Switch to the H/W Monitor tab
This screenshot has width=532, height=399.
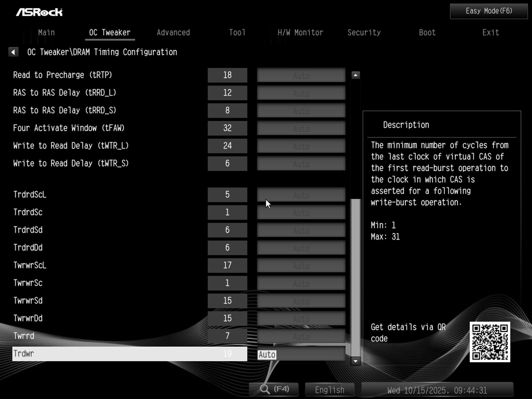[x=300, y=32]
